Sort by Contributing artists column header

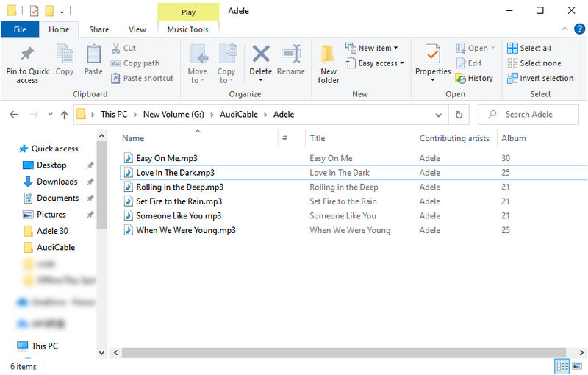click(x=456, y=138)
